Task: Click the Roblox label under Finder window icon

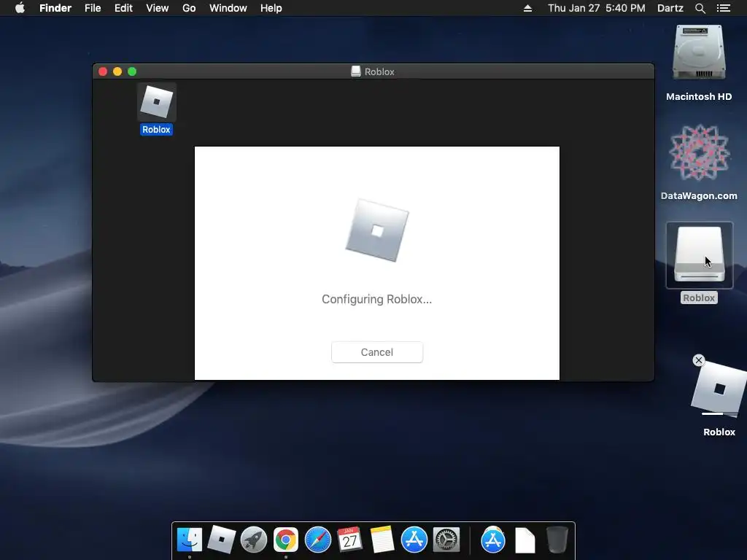Action: point(156,130)
